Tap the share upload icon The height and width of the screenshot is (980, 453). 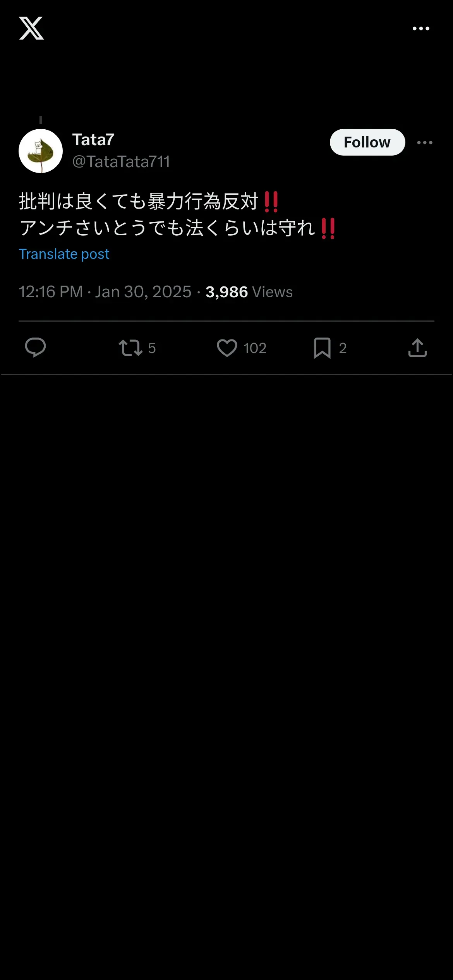click(x=417, y=348)
